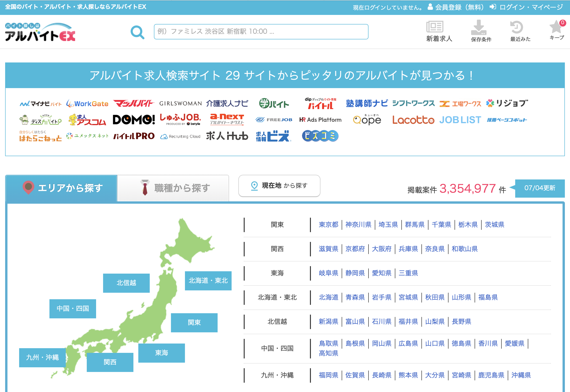Open the 東京都 prefecture link

pos(328,225)
